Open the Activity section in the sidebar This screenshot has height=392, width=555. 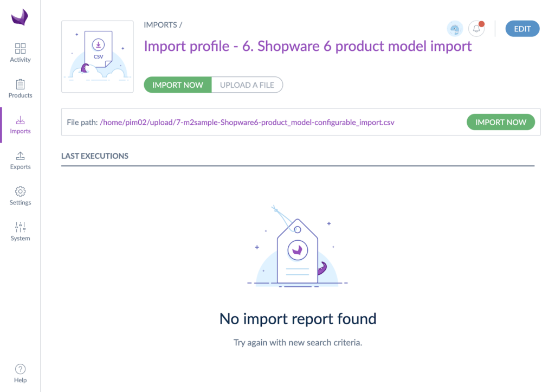tap(20, 52)
